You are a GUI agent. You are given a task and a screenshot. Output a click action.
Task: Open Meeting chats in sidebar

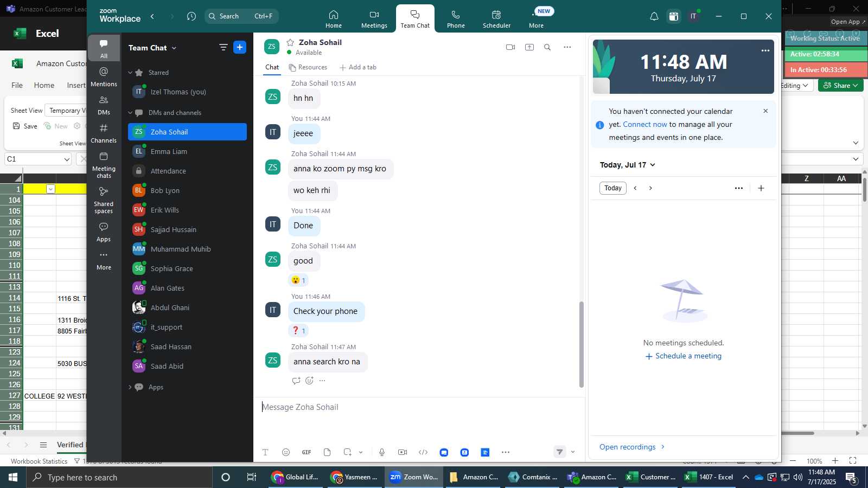104,165
